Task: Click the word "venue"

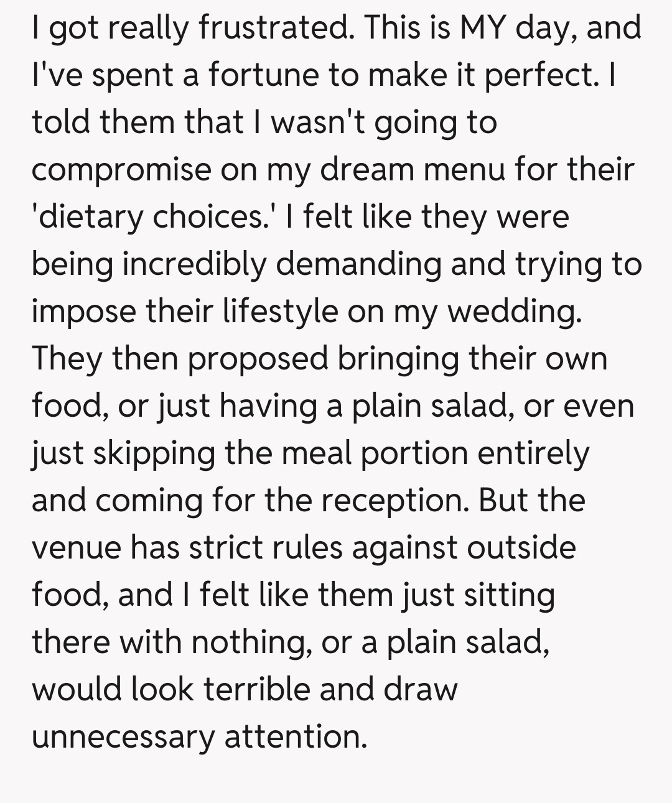Action: (x=76, y=548)
